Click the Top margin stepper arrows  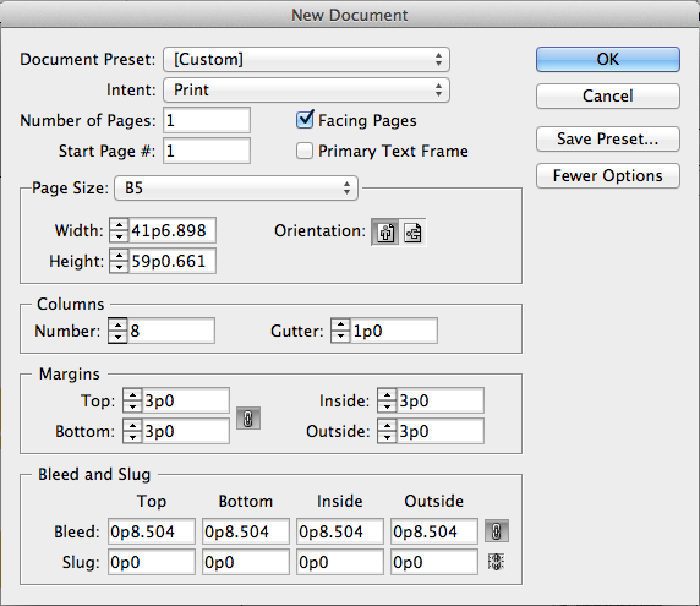[x=132, y=401]
